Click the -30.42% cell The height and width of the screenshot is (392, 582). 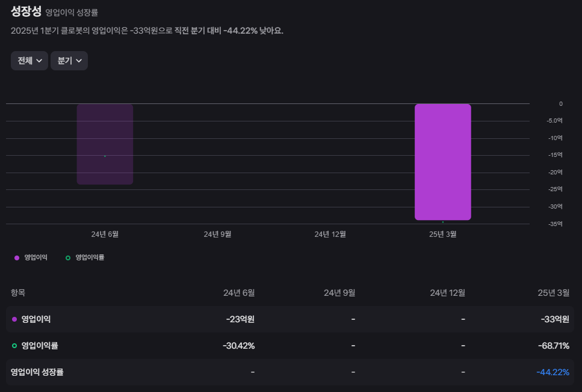[x=239, y=346]
